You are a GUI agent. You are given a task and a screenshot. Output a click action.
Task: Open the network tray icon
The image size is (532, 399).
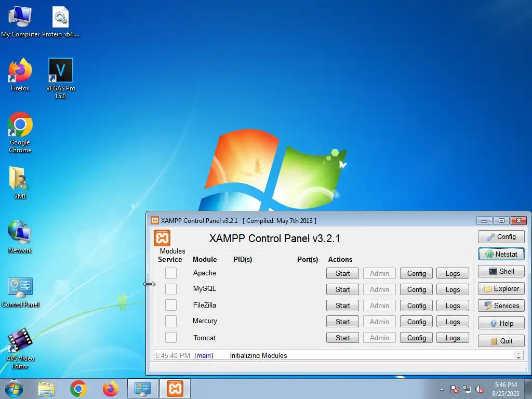[x=467, y=389]
